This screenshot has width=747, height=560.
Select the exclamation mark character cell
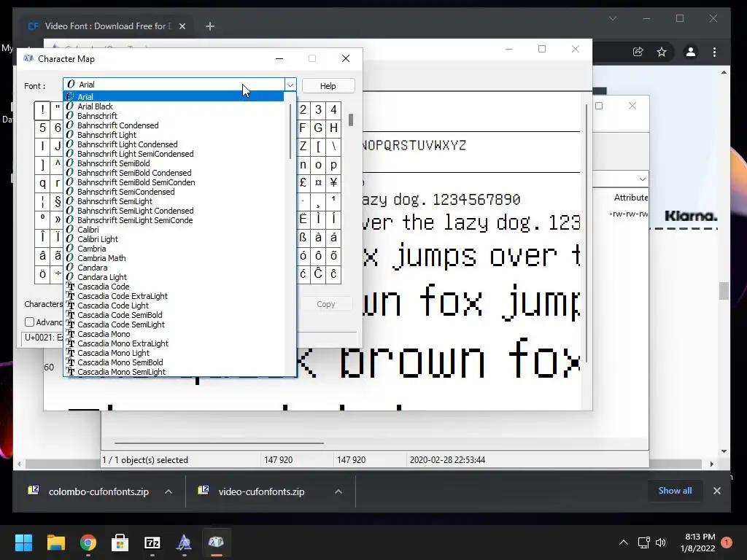tap(42, 110)
